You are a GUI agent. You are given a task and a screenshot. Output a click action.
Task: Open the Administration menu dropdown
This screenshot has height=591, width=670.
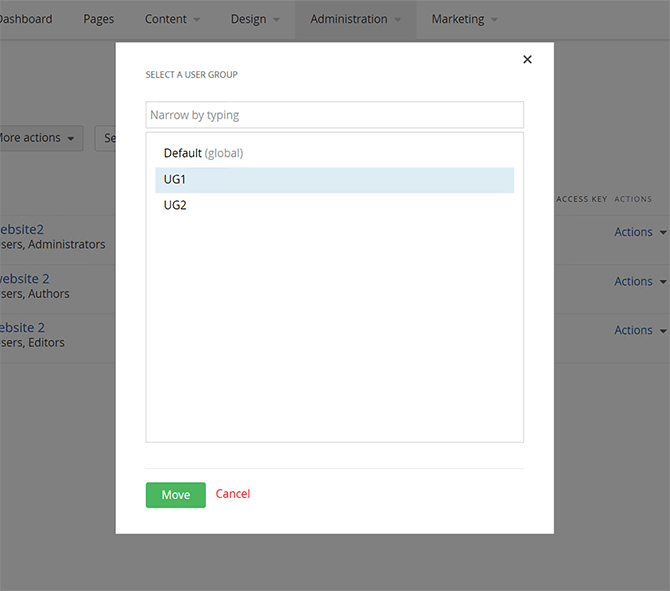tap(355, 19)
